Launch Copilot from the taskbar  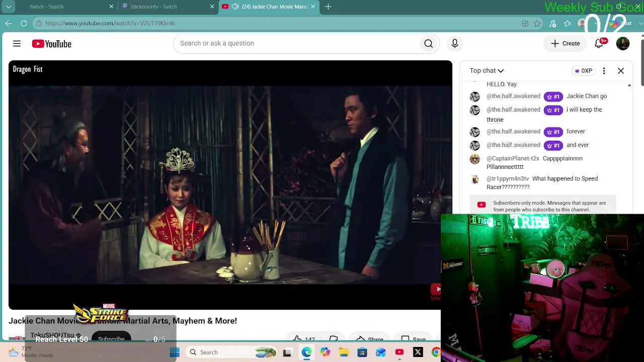tap(326, 352)
